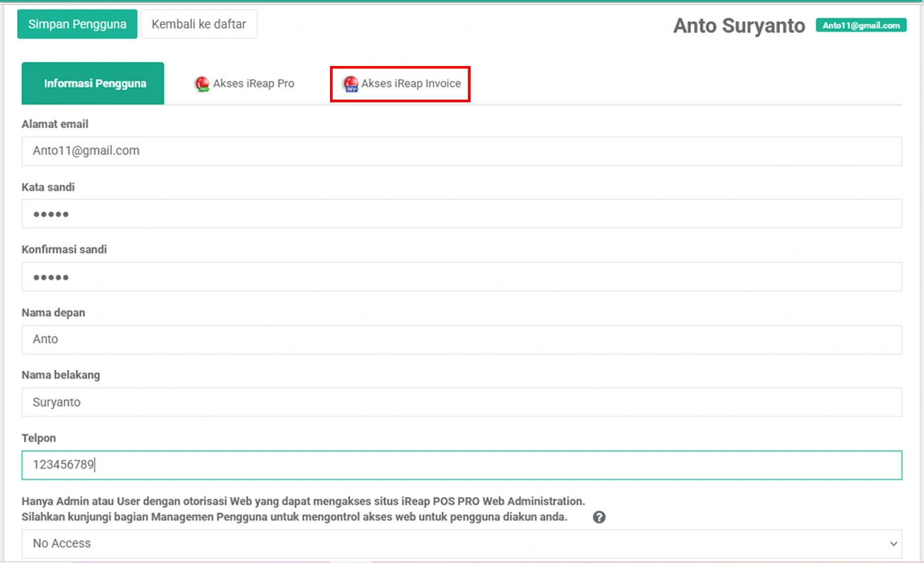Click the help question mark icon
Image resolution: width=924 pixels, height=563 pixels.
(599, 517)
